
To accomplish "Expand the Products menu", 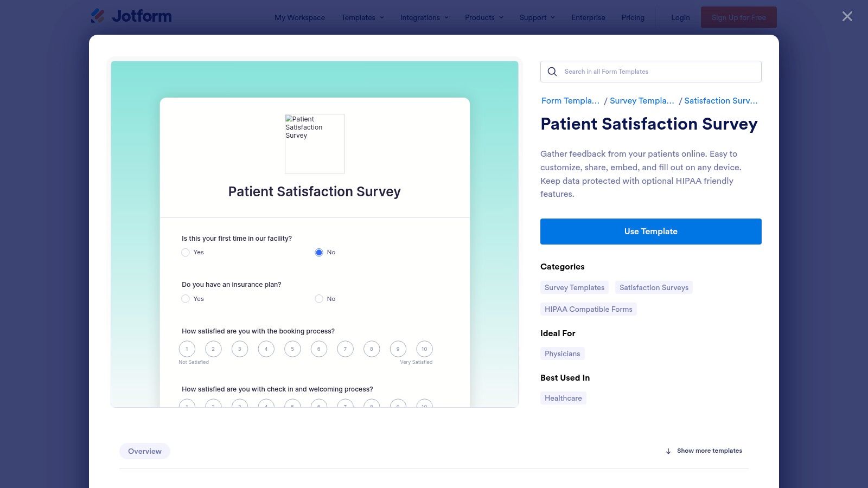I will [483, 17].
